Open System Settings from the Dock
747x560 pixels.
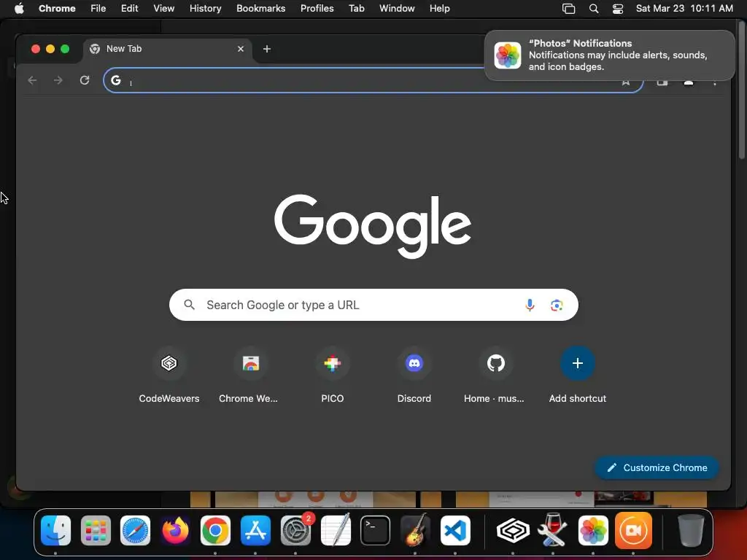295,530
